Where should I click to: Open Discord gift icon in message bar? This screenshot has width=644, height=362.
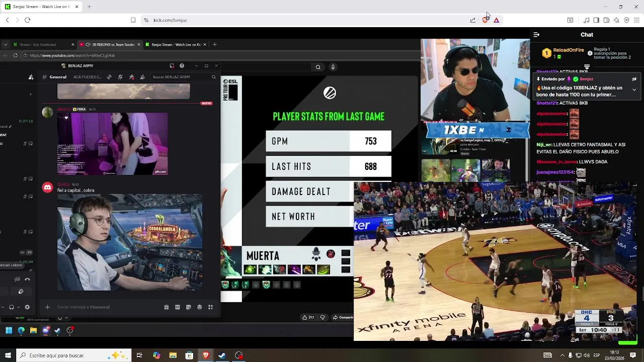tap(166, 307)
